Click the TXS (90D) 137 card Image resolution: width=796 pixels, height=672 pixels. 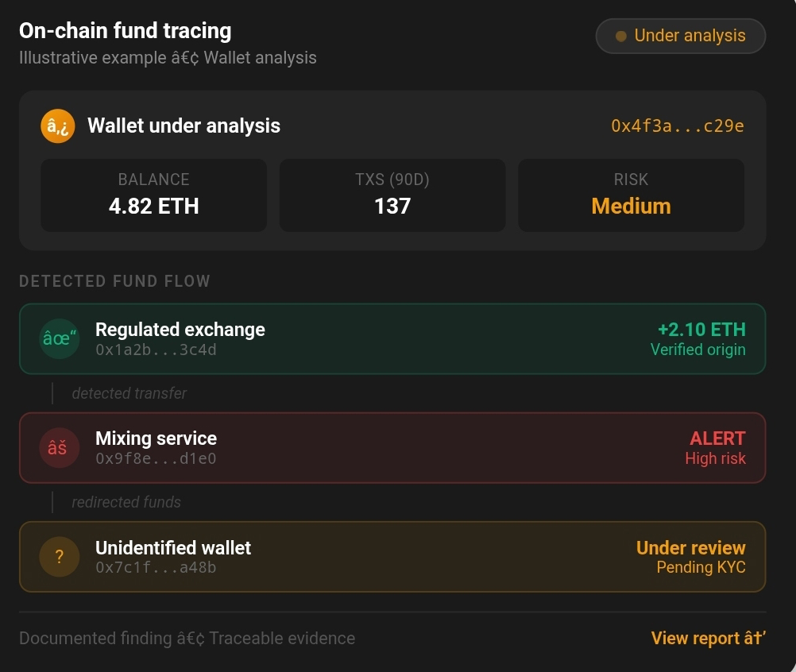tap(392, 195)
